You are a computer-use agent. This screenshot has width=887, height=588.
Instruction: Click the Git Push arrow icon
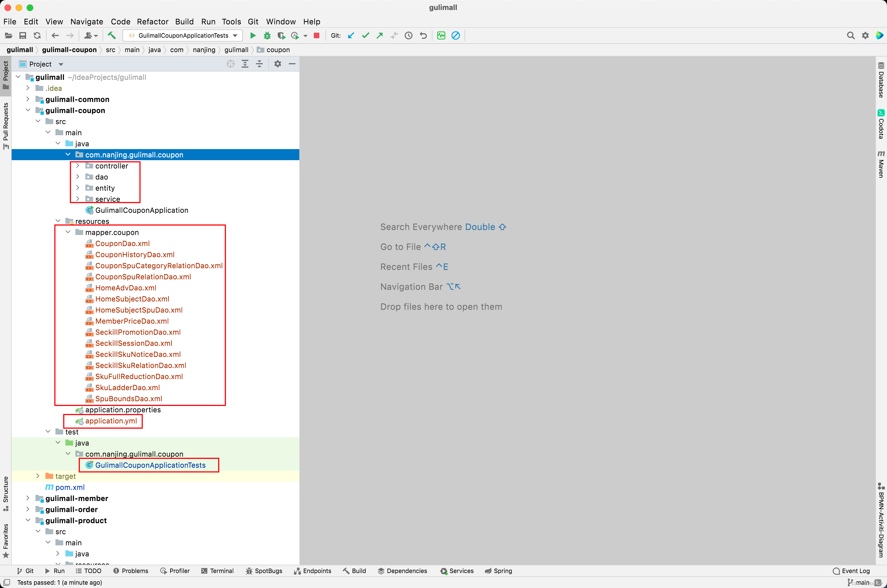[x=379, y=36]
